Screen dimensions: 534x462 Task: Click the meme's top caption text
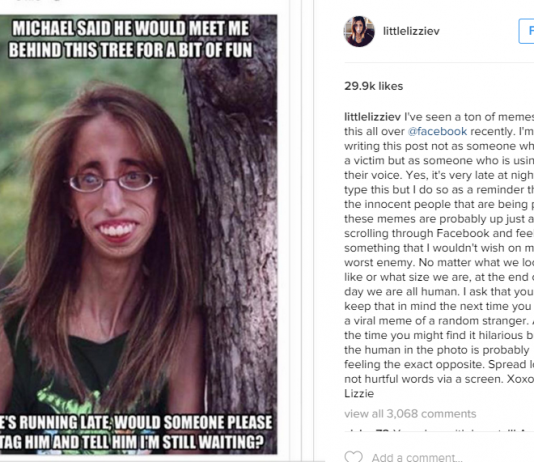130,39
